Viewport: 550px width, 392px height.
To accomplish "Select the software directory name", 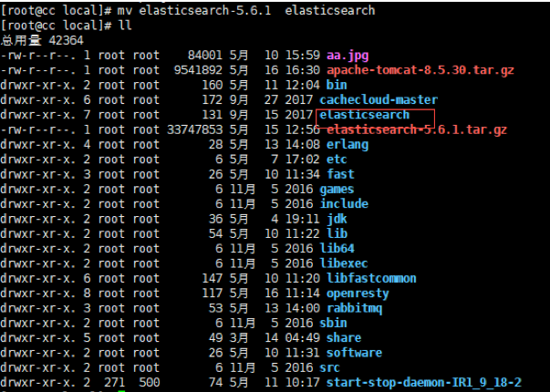I will (354, 353).
